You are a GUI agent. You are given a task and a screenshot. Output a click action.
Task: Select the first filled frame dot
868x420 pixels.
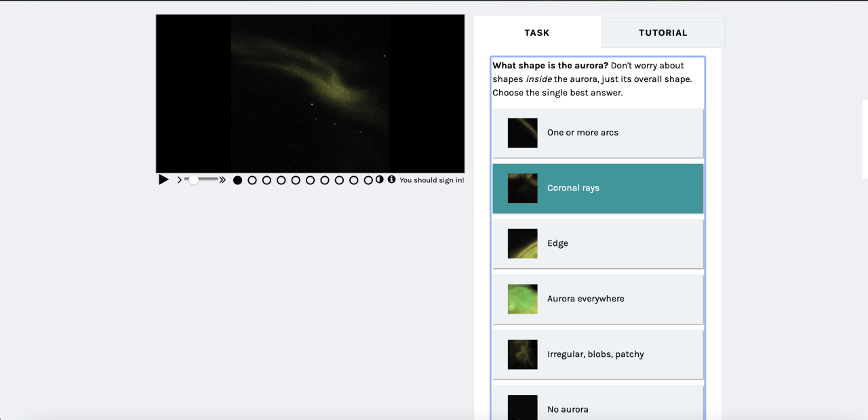coord(237,180)
